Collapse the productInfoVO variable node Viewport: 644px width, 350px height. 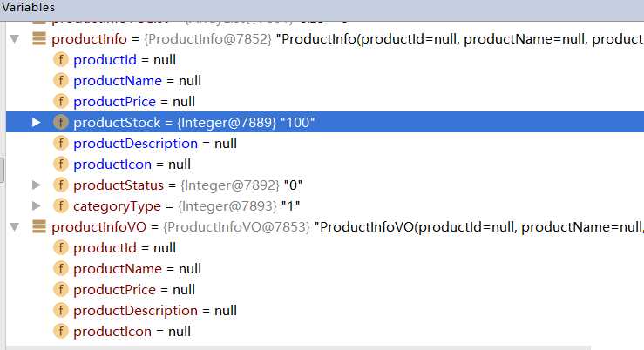click(15, 227)
